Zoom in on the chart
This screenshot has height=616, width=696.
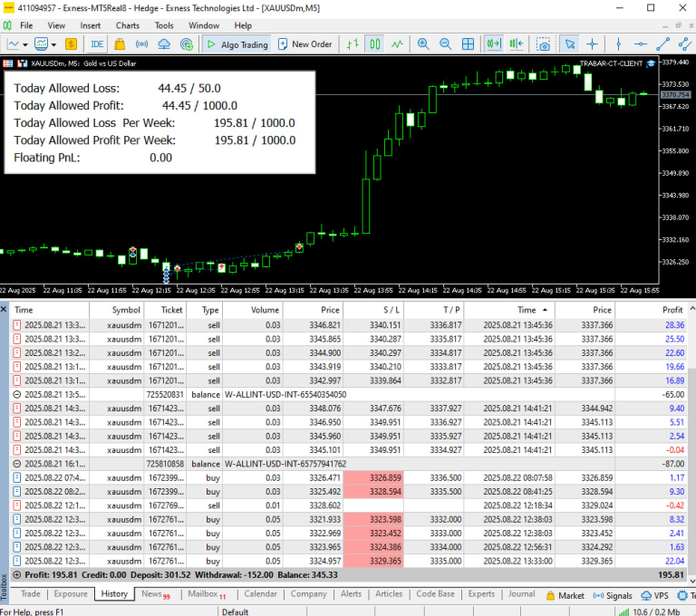[423, 44]
